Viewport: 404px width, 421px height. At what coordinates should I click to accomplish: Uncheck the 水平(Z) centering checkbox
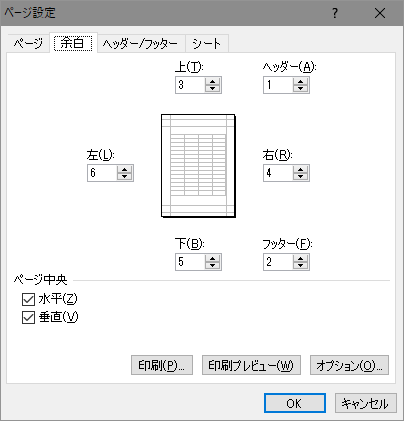tap(28, 299)
